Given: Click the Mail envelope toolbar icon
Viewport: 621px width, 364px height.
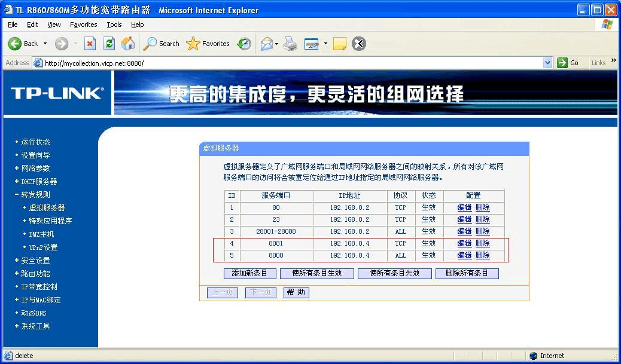Looking at the screenshot, I should click(266, 44).
